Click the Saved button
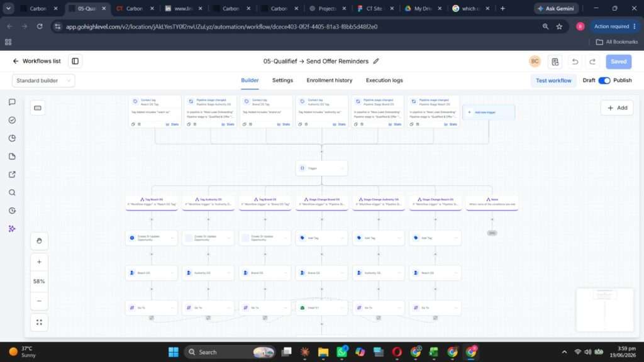This screenshot has width=644, height=362. point(619,62)
